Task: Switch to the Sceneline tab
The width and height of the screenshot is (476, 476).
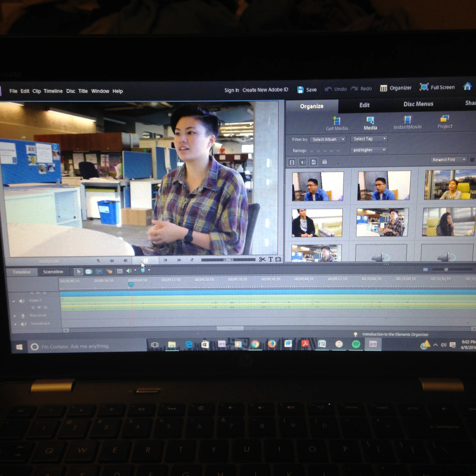Action: 53,271
